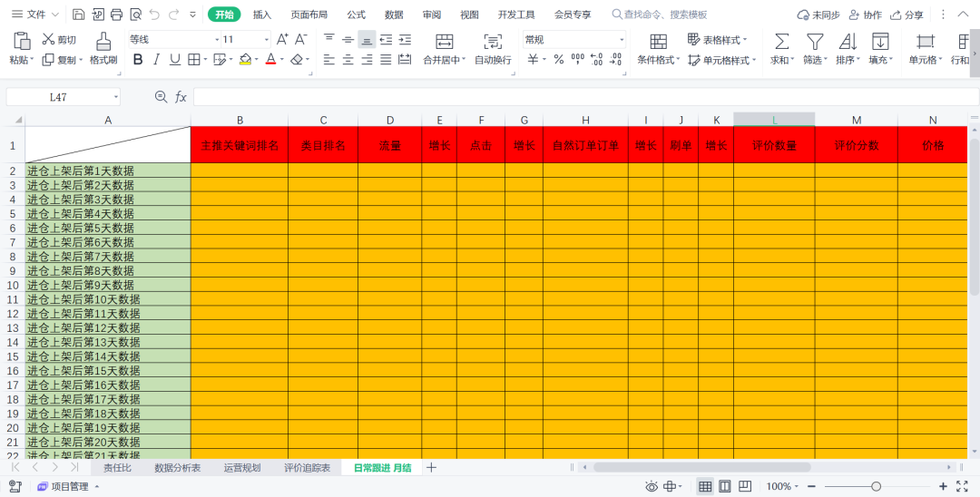The width and height of the screenshot is (980, 497).
Task: Open the Cell Style (单元格样式) dropdown
Action: tap(722, 61)
